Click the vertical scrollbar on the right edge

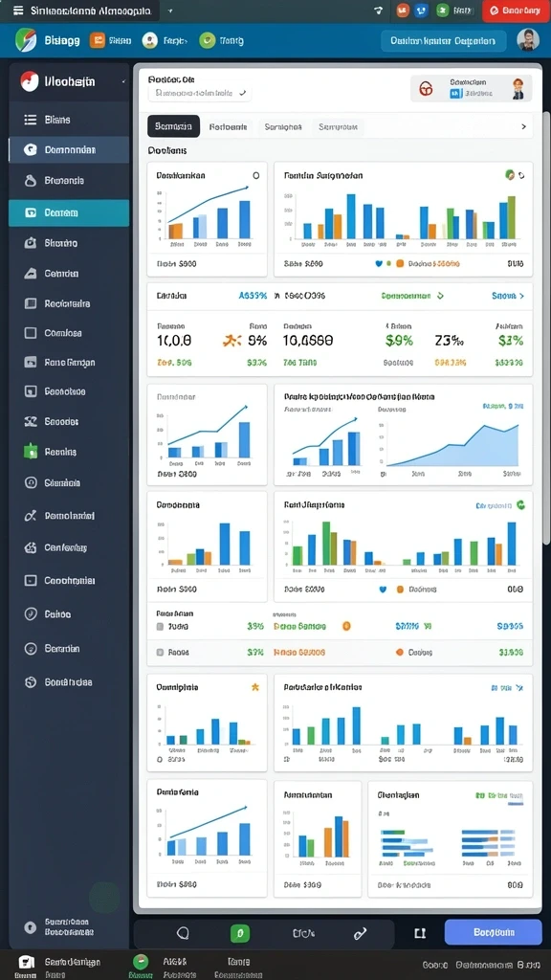pos(546,325)
